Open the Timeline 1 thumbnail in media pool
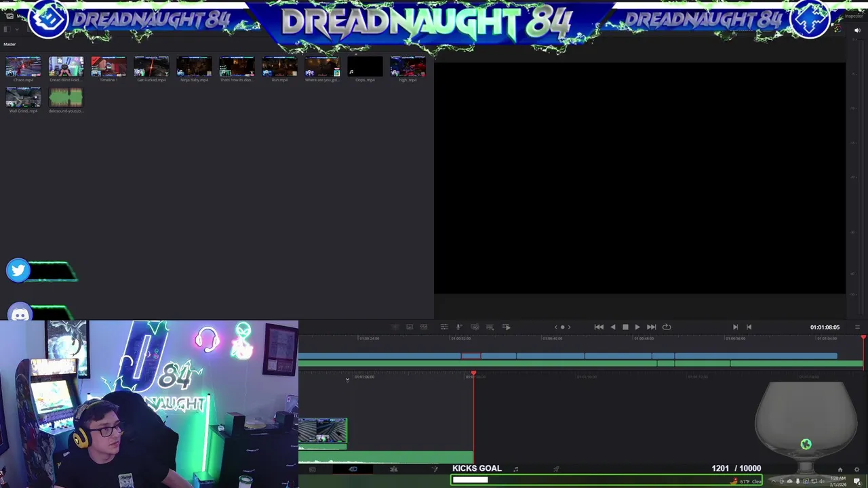Screen dimensions: 868x488 pyautogui.click(x=108, y=66)
